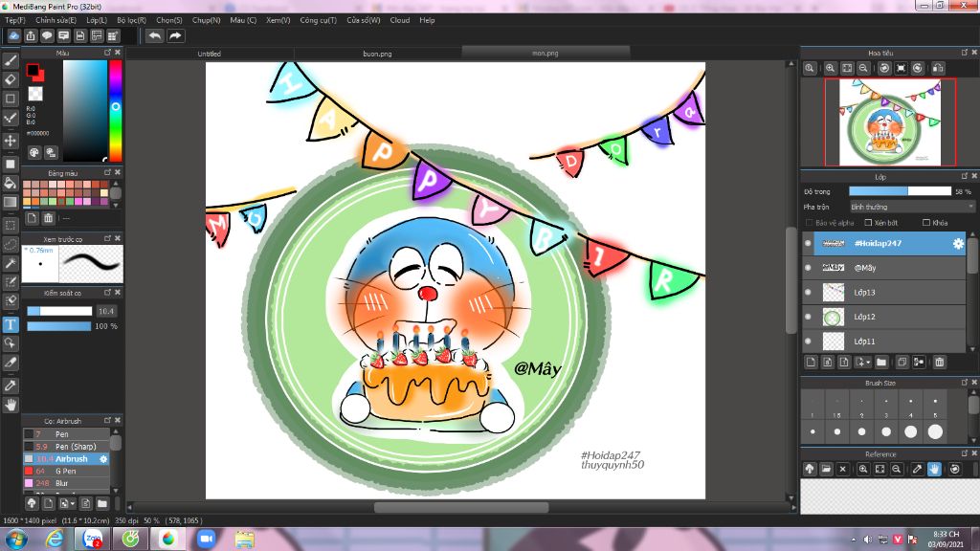
Task: Select the Lasso tool
Action: (x=10, y=244)
